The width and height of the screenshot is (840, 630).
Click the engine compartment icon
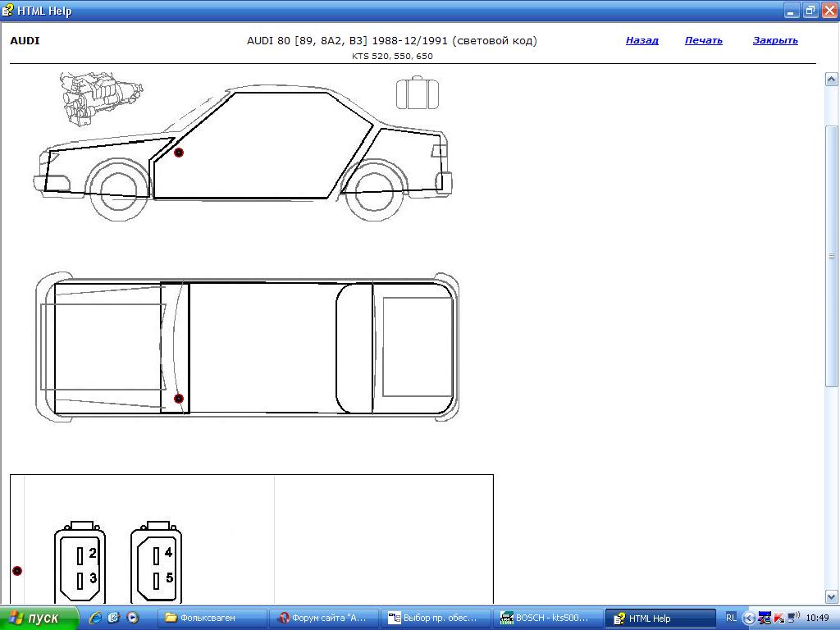tap(101, 98)
